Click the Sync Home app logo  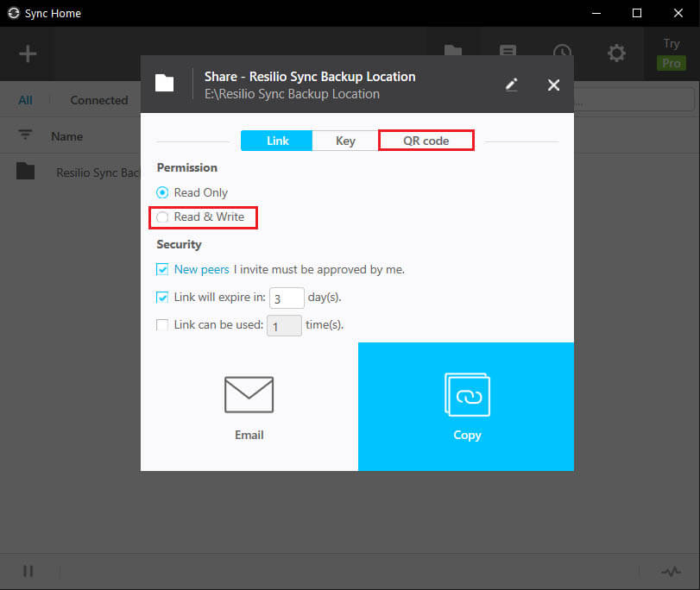click(14, 14)
